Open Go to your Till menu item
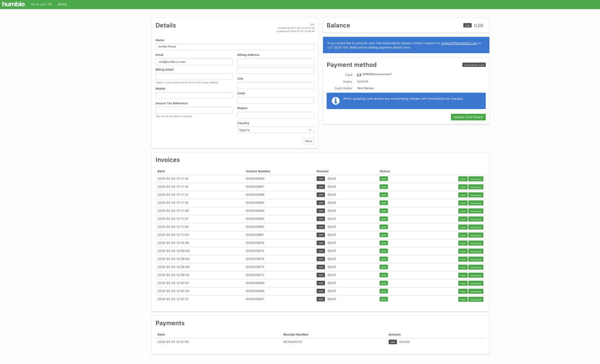Viewport: 600px width, 364px height. (41, 4)
